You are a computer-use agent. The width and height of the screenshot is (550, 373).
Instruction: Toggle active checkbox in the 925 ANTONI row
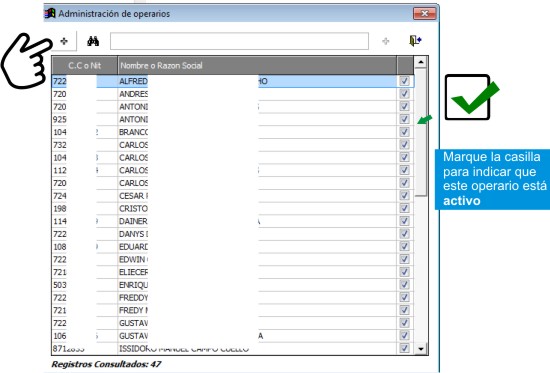pos(404,119)
